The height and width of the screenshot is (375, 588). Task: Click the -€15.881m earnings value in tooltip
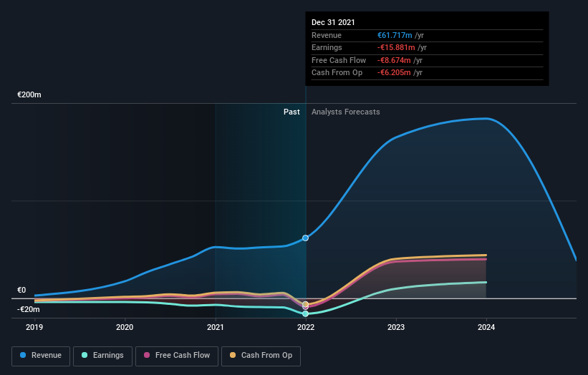tap(396, 47)
